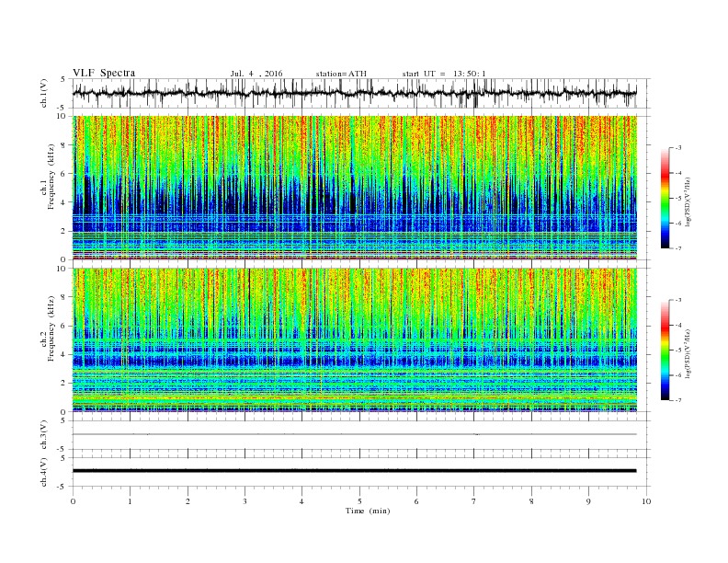Click the "Time (min)" axis label
This screenshot has width=728, height=563.
click(368, 511)
